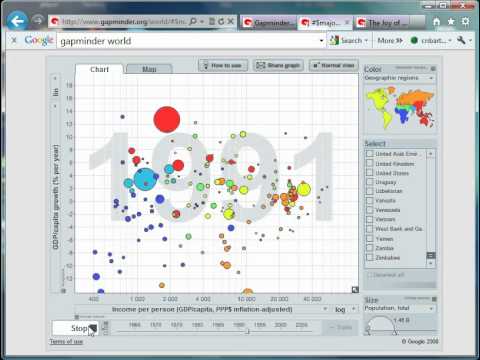Click the playback speed slider beside Stop
This screenshot has width=480, height=360.
pyautogui.click(x=106, y=328)
